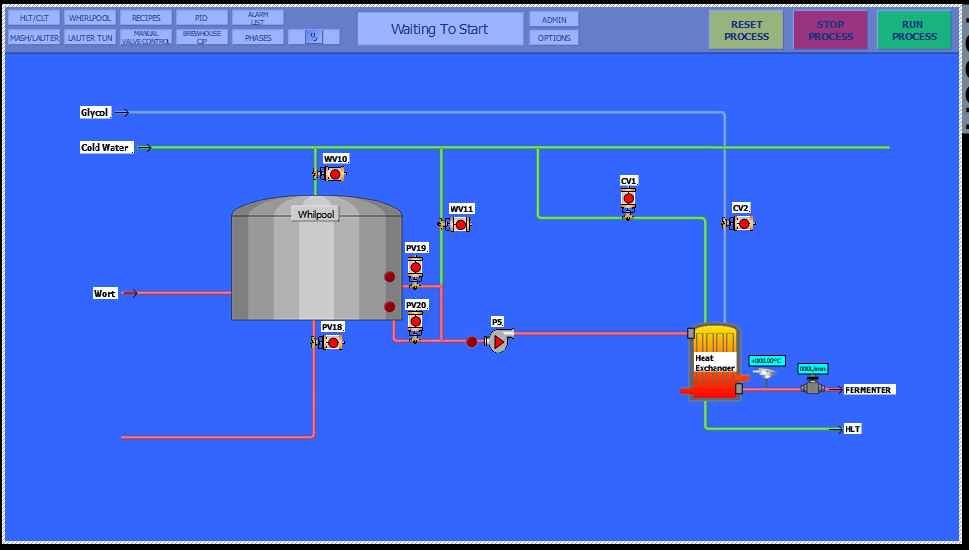Click lower red indicator on whirlpool tank

click(x=389, y=307)
